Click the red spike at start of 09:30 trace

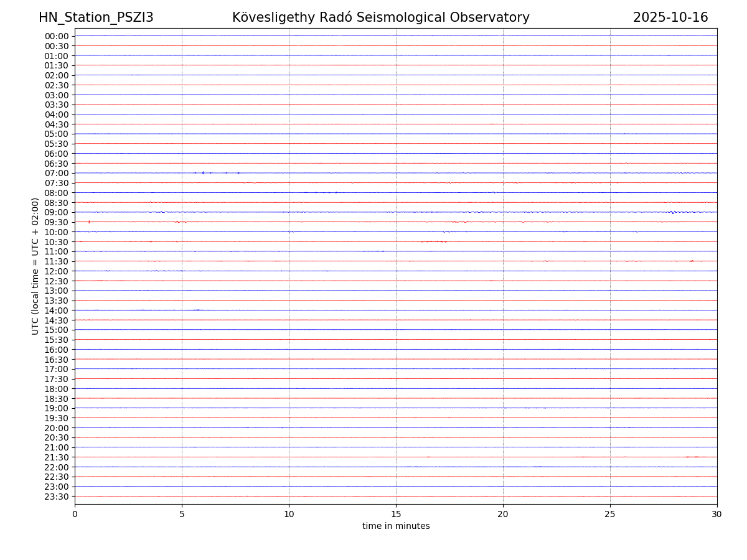point(89,222)
